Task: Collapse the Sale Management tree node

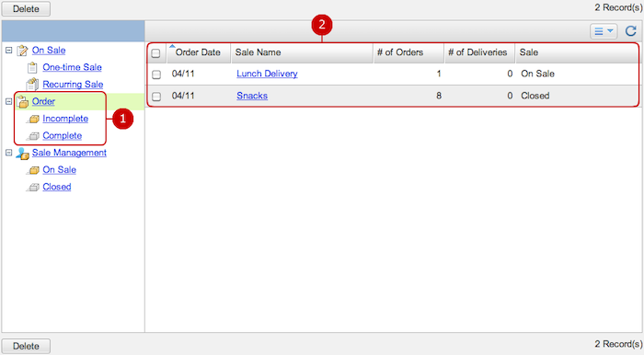Action: click(x=8, y=153)
